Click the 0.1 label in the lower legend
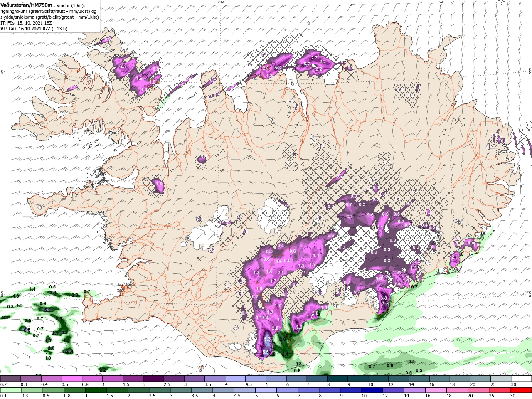This screenshot has height=399, width=532. coord(3,396)
